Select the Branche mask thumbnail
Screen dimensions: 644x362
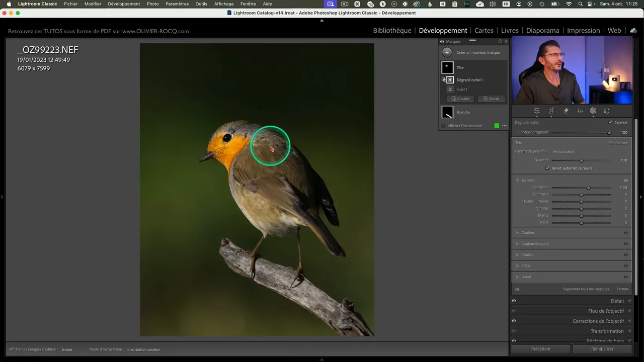pos(447,112)
